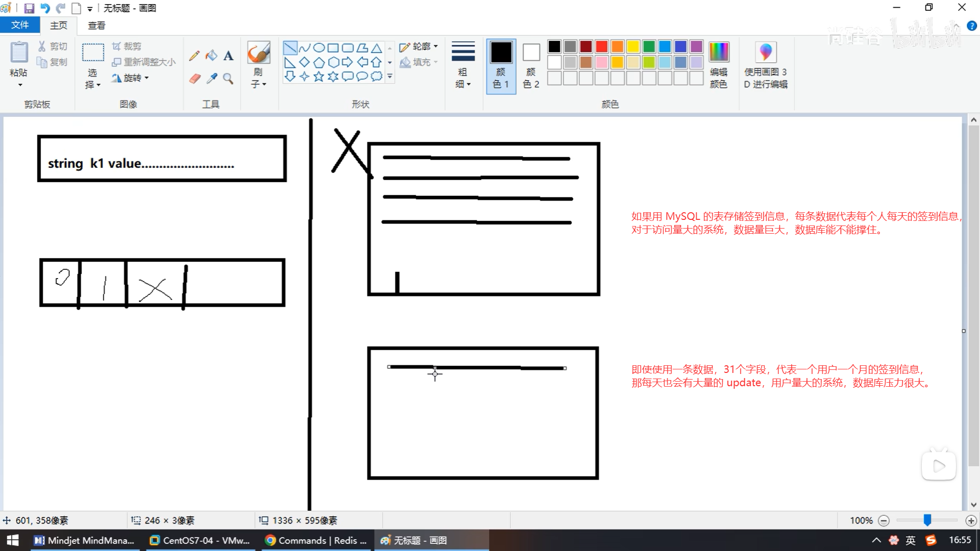Activate Color 1 selector
Viewport: 980px width, 551px height.
501,65
